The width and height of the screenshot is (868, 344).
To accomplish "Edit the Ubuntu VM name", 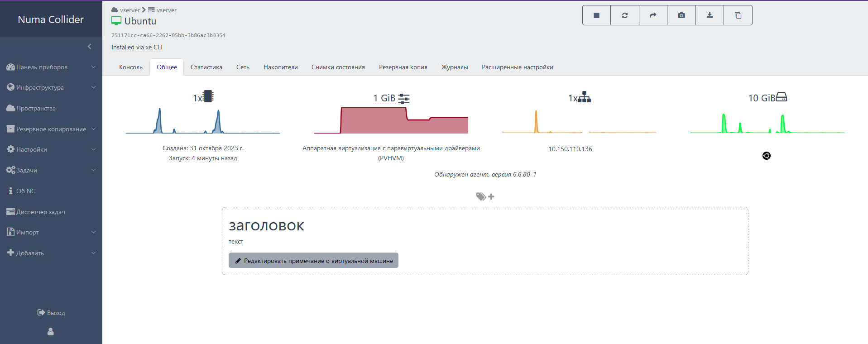I will [x=140, y=21].
